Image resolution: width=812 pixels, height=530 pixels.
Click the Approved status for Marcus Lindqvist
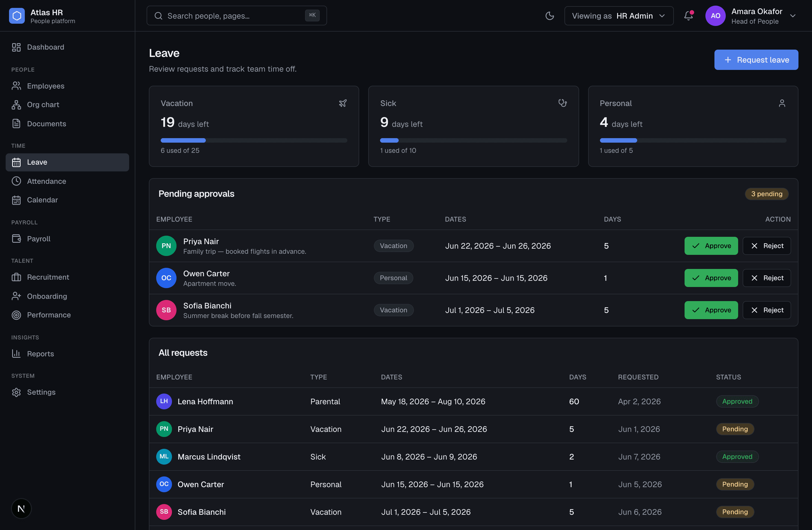(x=737, y=457)
